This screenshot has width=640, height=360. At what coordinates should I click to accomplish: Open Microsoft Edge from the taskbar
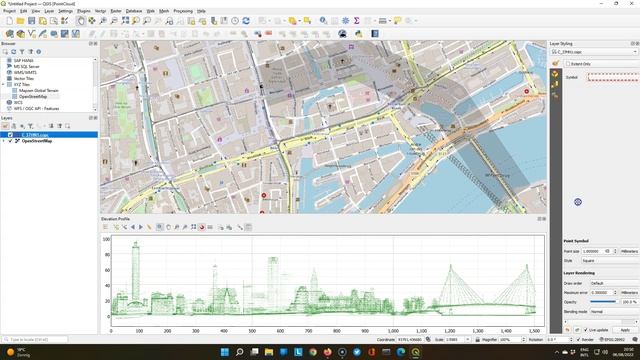tap(401, 352)
